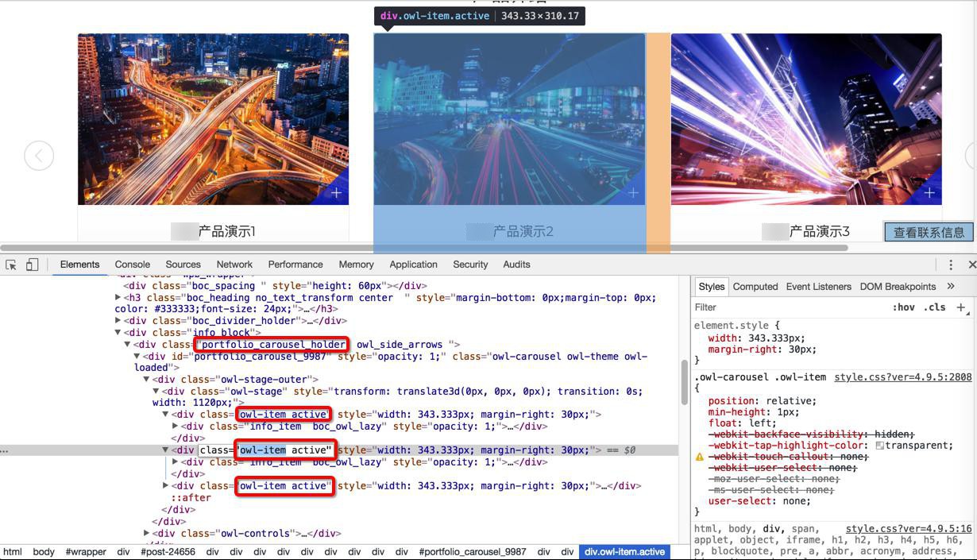Select #portfolio_carousel_9987 in the breadcrumb

pos(473,552)
